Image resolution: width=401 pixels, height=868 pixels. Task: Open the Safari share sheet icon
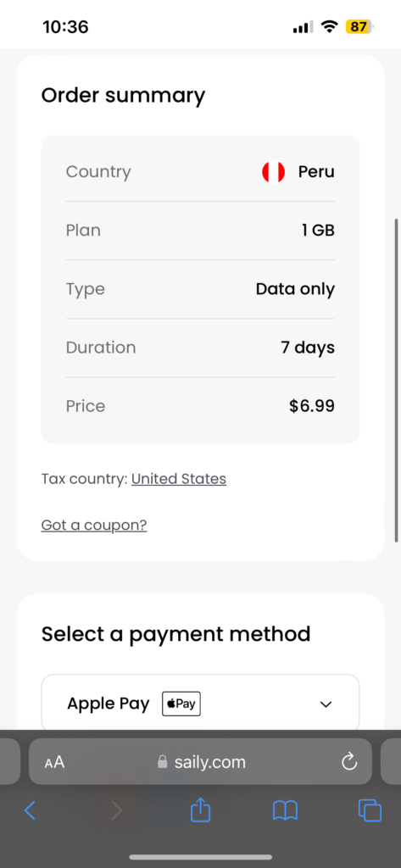(x=200, y=810)
